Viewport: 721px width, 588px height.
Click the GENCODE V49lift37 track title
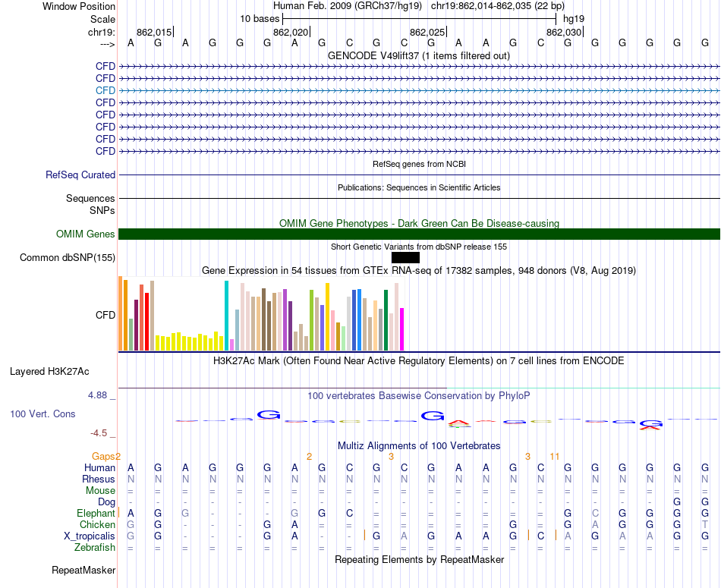(x=418, y=56)
